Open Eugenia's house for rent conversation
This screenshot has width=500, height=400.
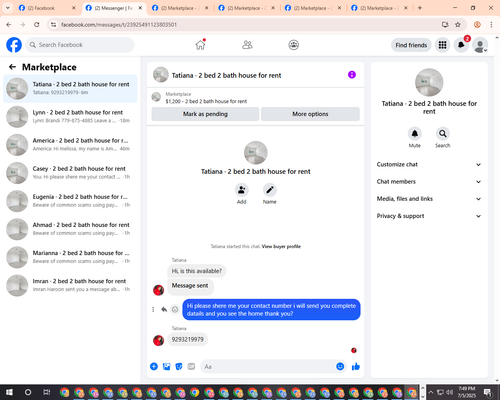[70, 201]
